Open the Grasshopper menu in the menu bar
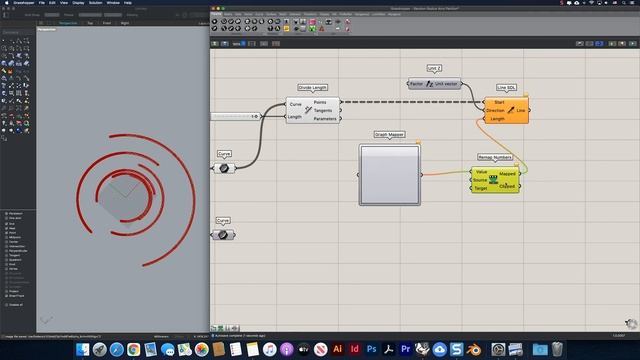Screen dimensions: 640x360 [x=24, y=3]
